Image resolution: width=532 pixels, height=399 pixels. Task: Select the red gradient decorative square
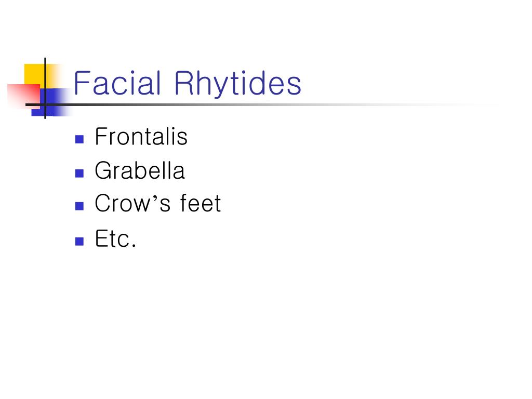(x=23, y=96)
